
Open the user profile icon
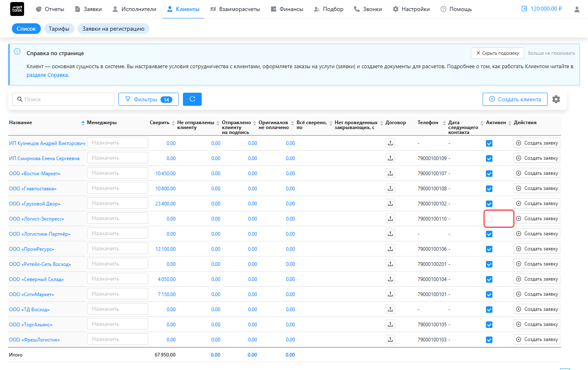577,9
